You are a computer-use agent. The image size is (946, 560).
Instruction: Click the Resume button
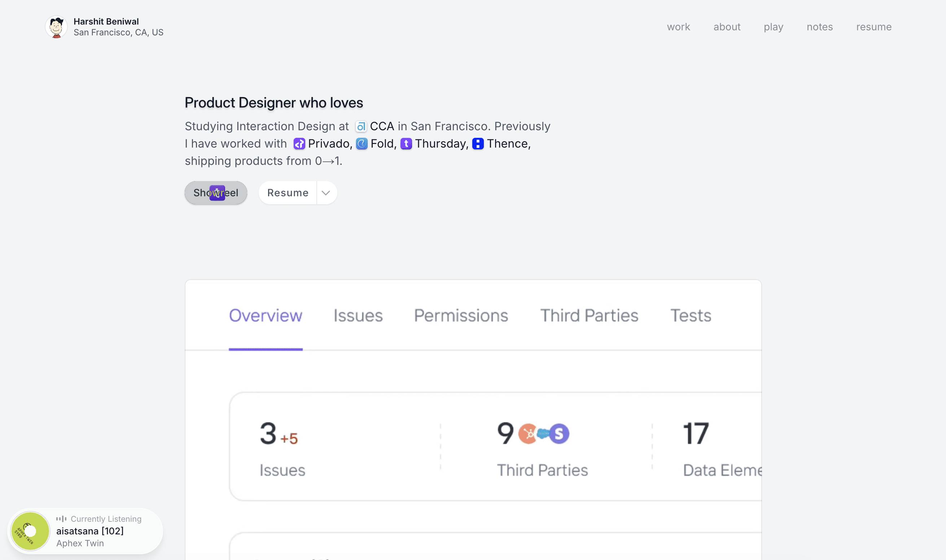(288, 193)
